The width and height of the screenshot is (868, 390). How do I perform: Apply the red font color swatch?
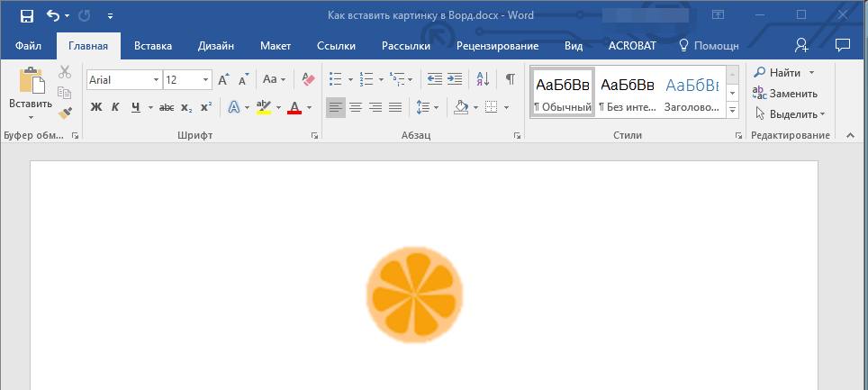click(x=294, y=107)
